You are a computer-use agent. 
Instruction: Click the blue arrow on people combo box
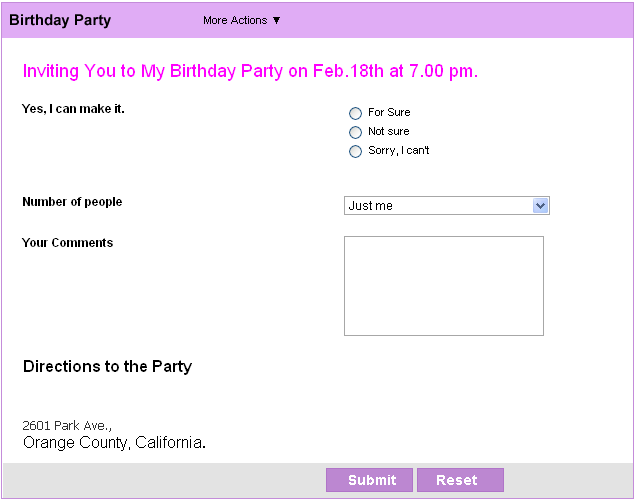click(x=541, y=206)
